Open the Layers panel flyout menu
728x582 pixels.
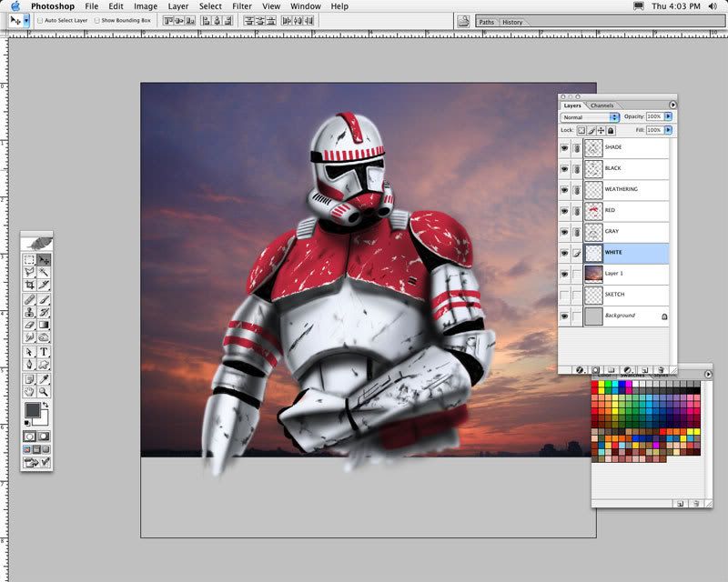click(672, 105)
